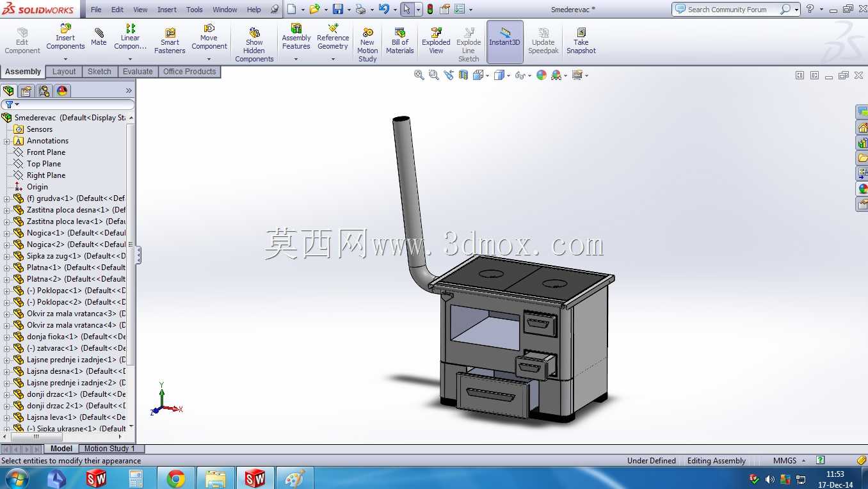Expand donja fioka<1> component node

point(6,337)
